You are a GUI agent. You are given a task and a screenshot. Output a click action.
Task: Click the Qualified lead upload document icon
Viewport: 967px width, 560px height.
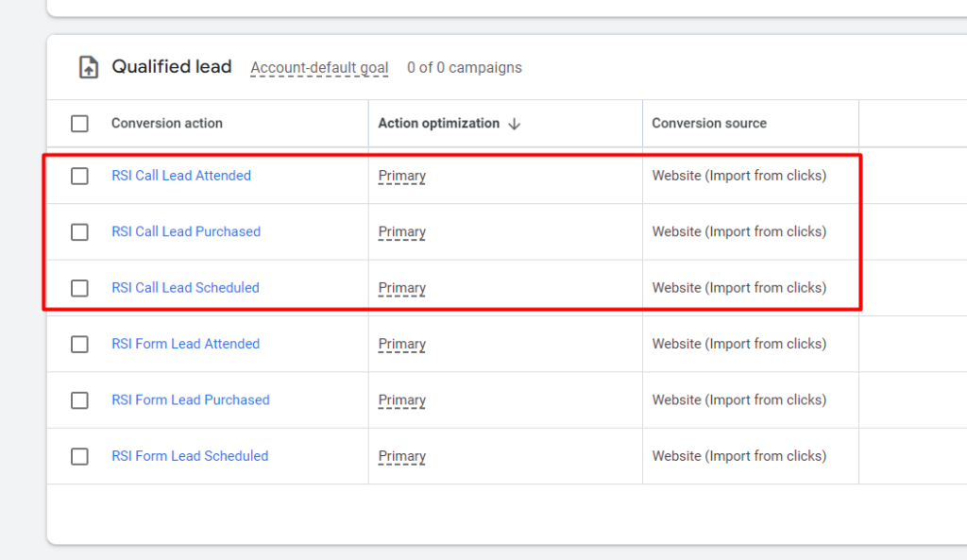pos(88,67)
